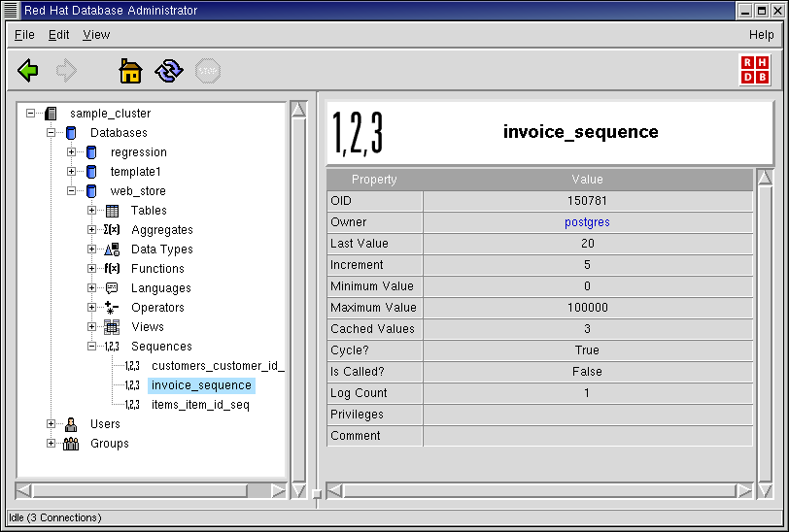This screenshot has width=789, height=532.
Task: Select the Data Types tree label
Action: tap(162, 249)
